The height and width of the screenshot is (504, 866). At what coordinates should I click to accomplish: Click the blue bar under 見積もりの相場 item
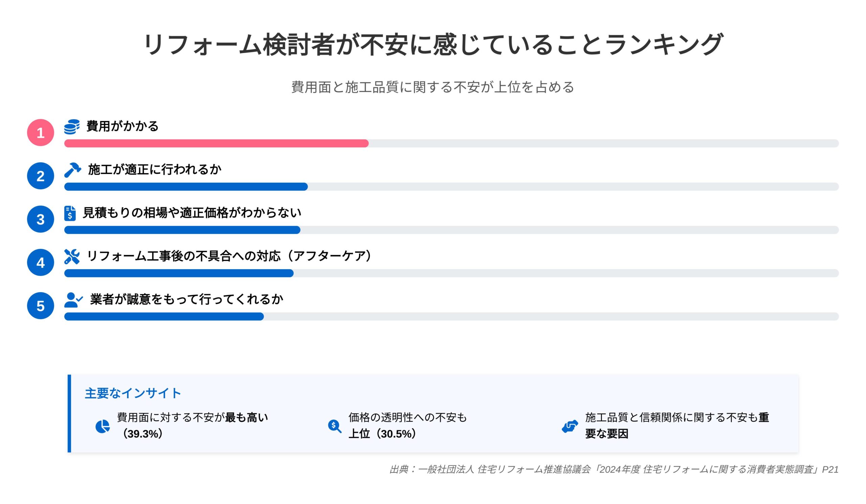pyautogui.click(x=182, y=230)
